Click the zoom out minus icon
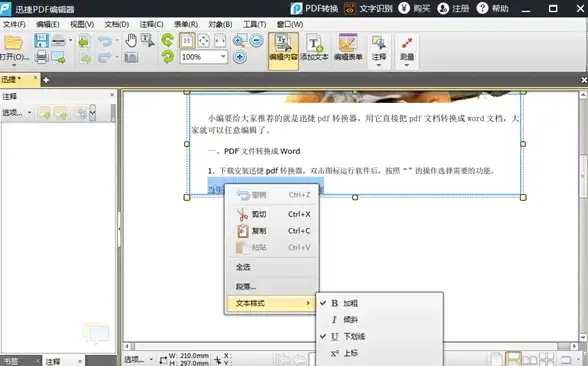The height and width of the screenshot is (366, 588). (x=256, y=40)
